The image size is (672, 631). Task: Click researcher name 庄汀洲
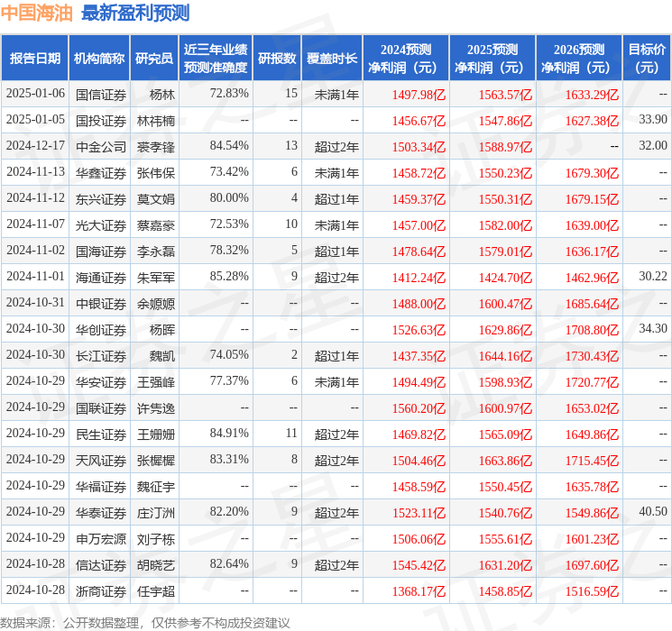(x=156, y=512)
